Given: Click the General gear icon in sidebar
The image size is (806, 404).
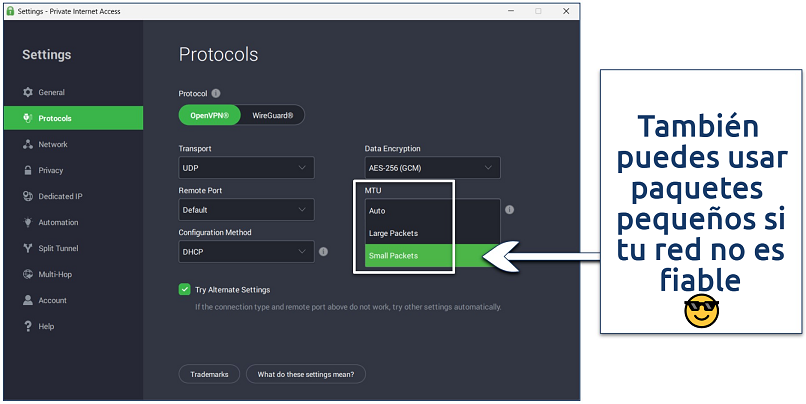Looking at the screenshot, I should pos(28,93).
